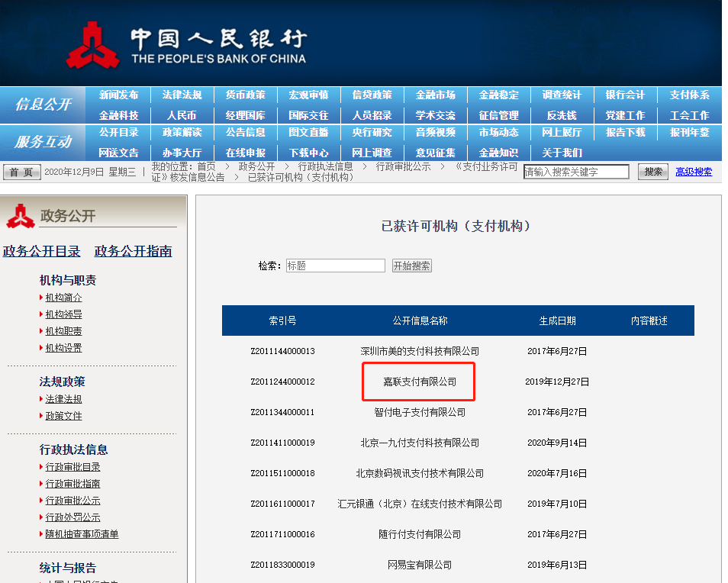Open 行政审批指南 sidebar link
This screenshot has width=728, height=583.
73,484
